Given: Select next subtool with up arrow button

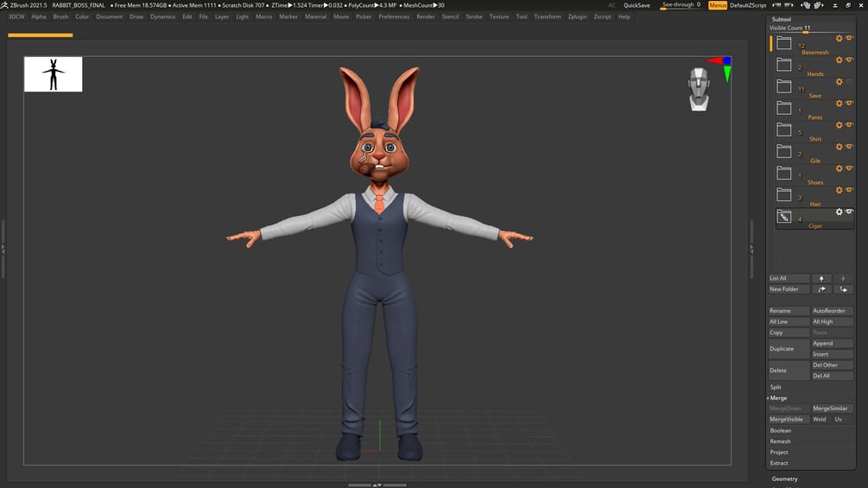Looking at the screenshot, I should click(821, 278).
